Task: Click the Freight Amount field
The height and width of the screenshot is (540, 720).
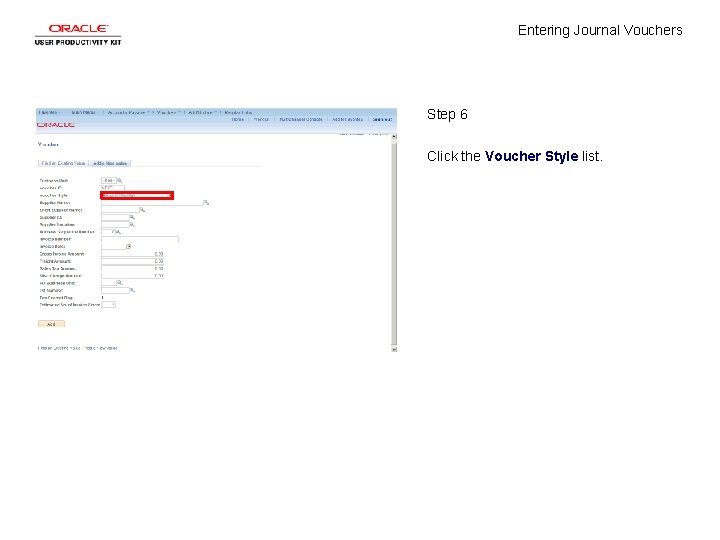Action: pyautogui.click(x=133, y=261)
